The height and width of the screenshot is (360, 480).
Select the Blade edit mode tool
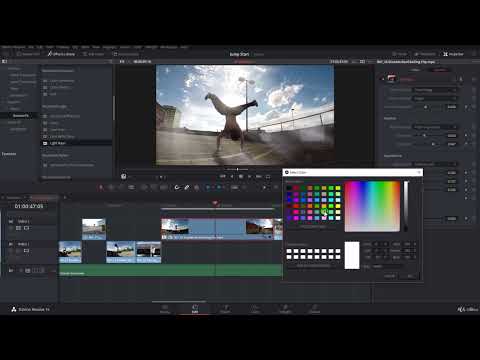132,187
